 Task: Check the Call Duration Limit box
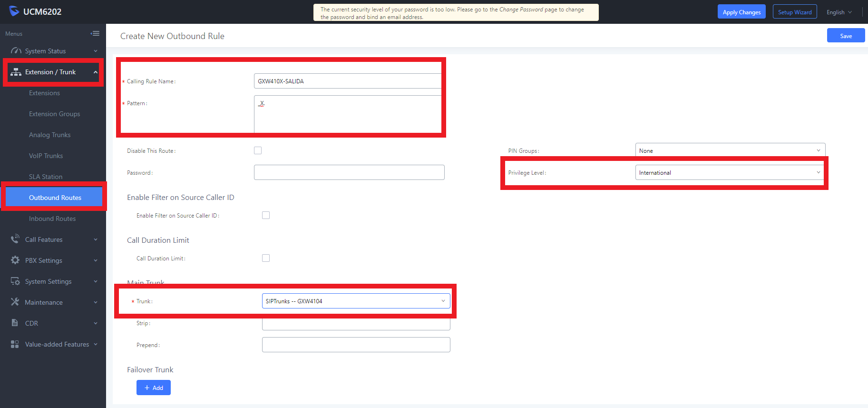point(266,258)
